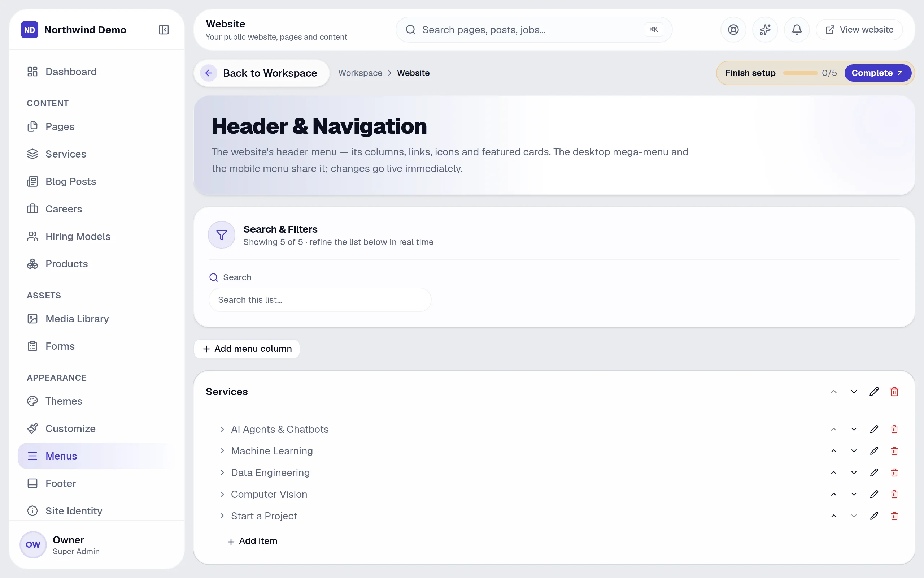Expand the Start a Project row
This screenshot has height=578, width=924.
(x=222, y=516)
